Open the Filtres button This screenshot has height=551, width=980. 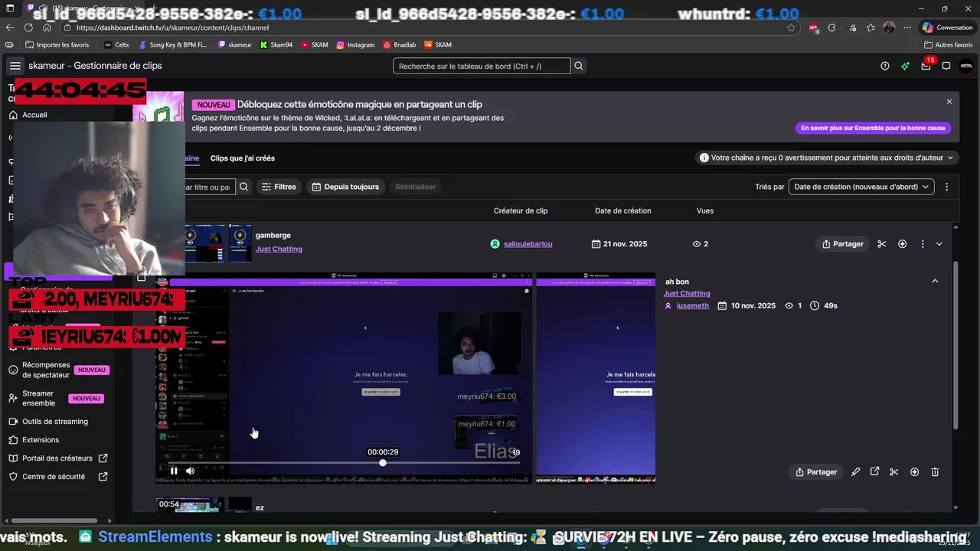tap(279, 187)
